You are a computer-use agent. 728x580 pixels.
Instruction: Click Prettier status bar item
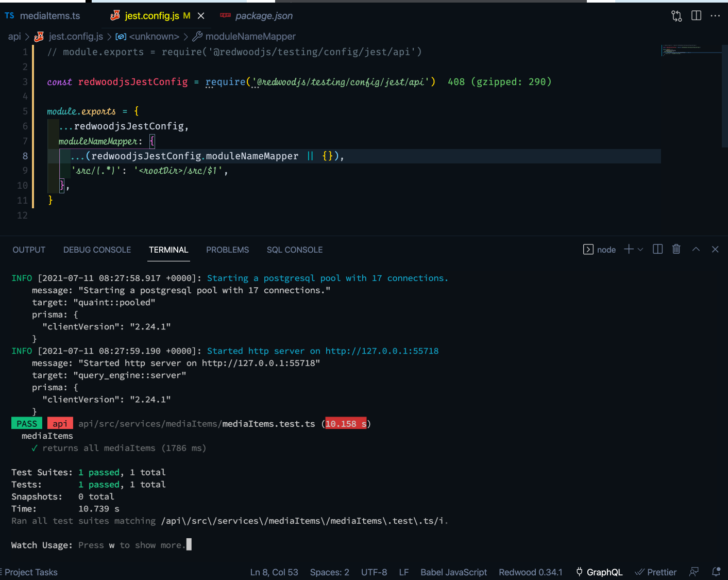pyautogui.click(x=656, y=572)
